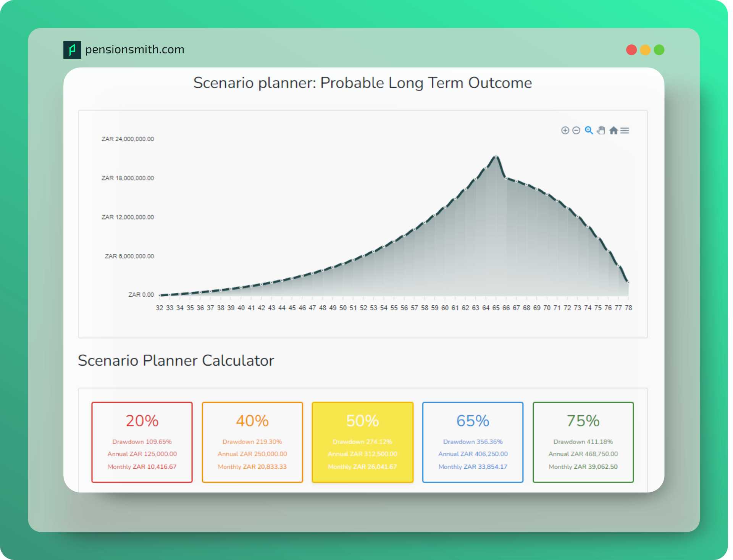The image size is (733, 560).
Task: Click x-axis label 65
Action: pos(496,308)
